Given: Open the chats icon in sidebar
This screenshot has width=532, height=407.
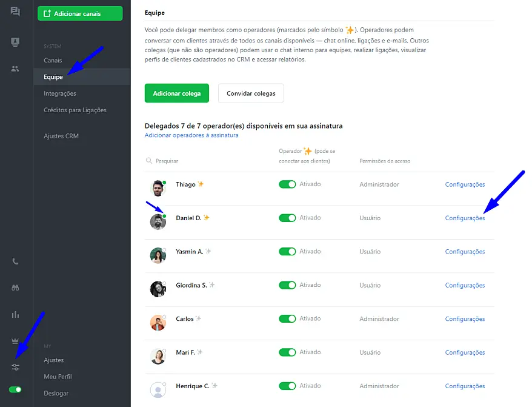Looking at the screenshot, I should [15, 12].
